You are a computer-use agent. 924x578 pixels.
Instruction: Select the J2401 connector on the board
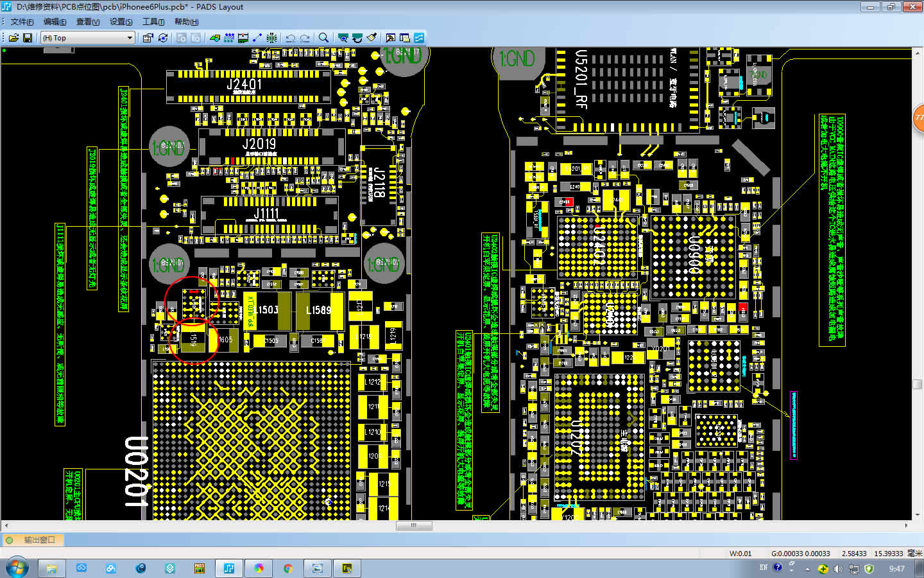pos(248,87)
